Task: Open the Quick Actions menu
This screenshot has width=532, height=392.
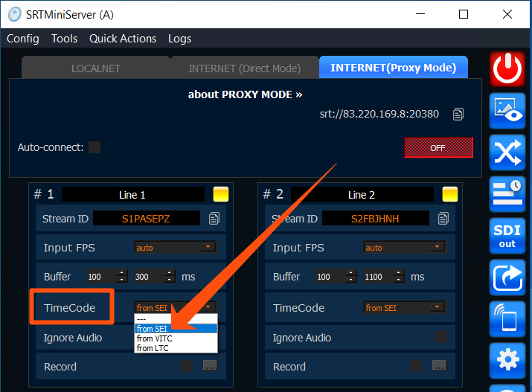Action: [x=123, y=39]
